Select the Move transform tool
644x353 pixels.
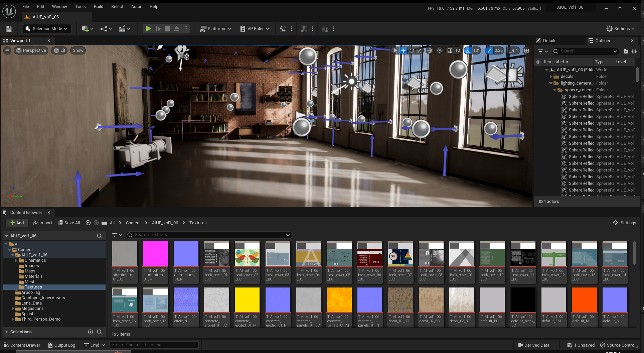tap(403, 50)
